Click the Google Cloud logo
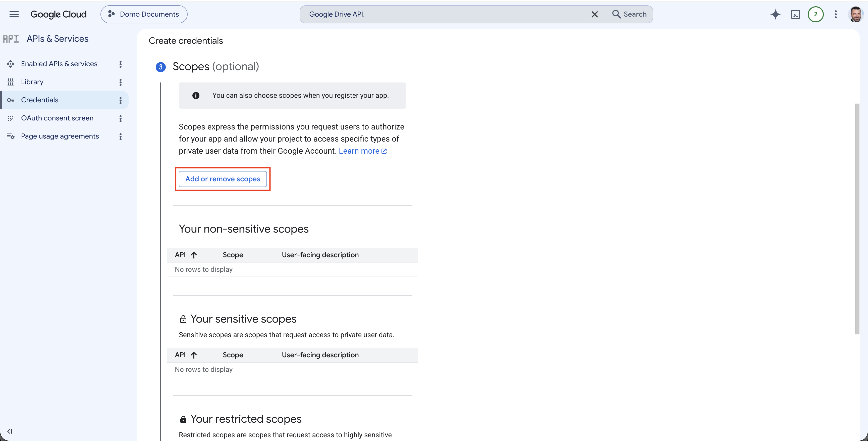Image resolution: width=868 pixels, height=441 pixels. click(58, 14)
